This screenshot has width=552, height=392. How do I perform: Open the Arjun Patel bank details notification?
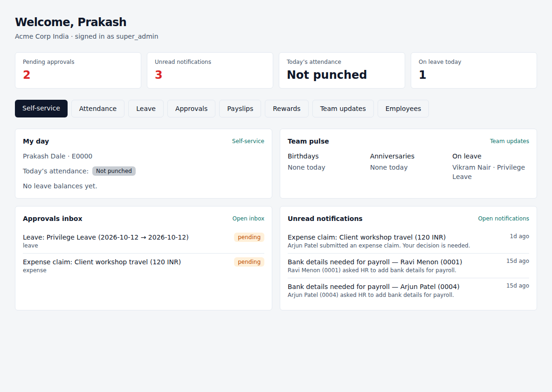point(408,290)
